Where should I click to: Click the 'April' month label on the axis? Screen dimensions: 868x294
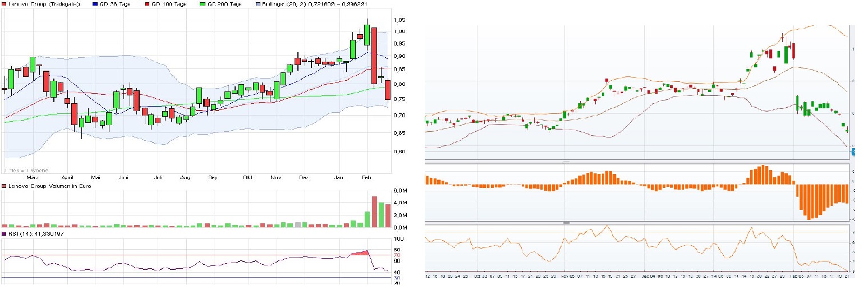click(x=67, y=178)
